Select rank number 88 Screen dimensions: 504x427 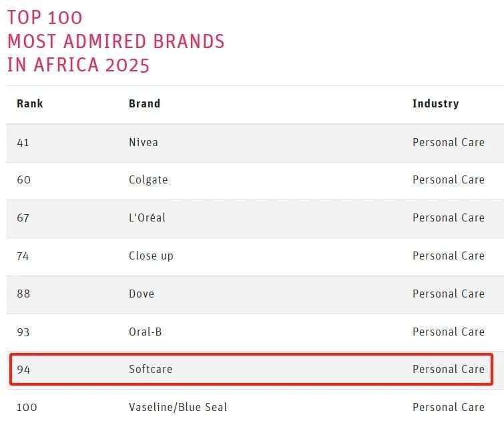tap(24, 294)
